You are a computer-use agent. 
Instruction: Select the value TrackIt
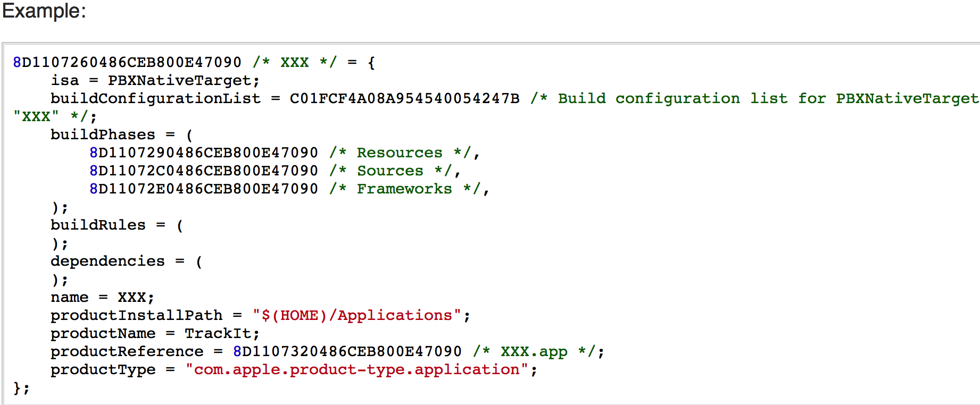(x=218, y=334)
